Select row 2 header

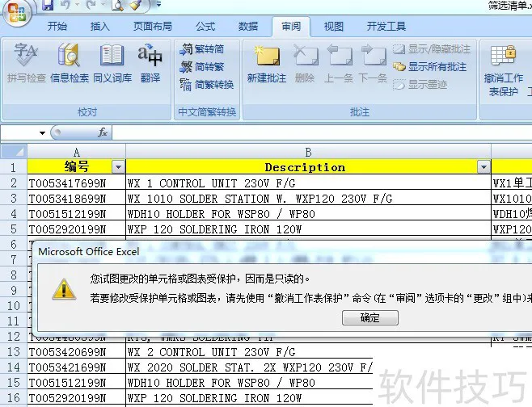(x=14, y=183)
